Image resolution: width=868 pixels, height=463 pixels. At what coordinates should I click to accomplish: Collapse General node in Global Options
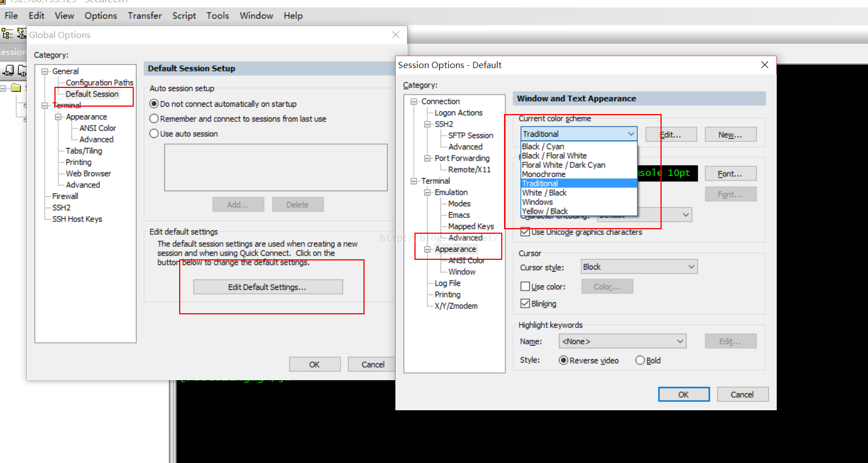45,71
